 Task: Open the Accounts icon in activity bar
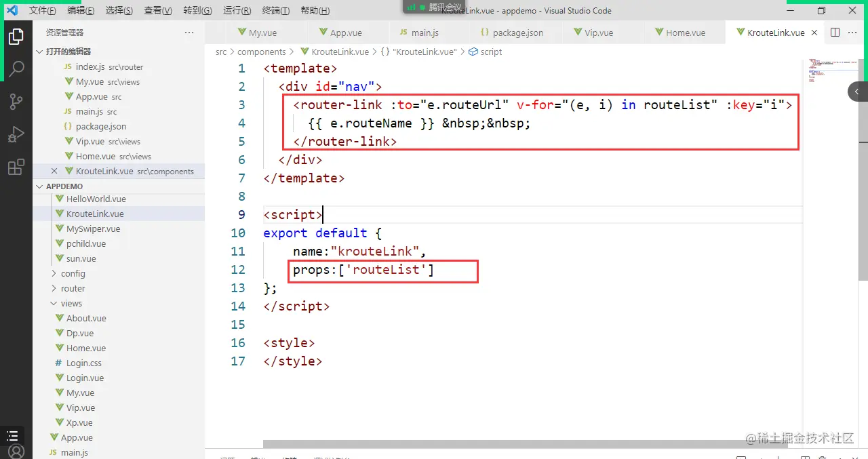16,452
